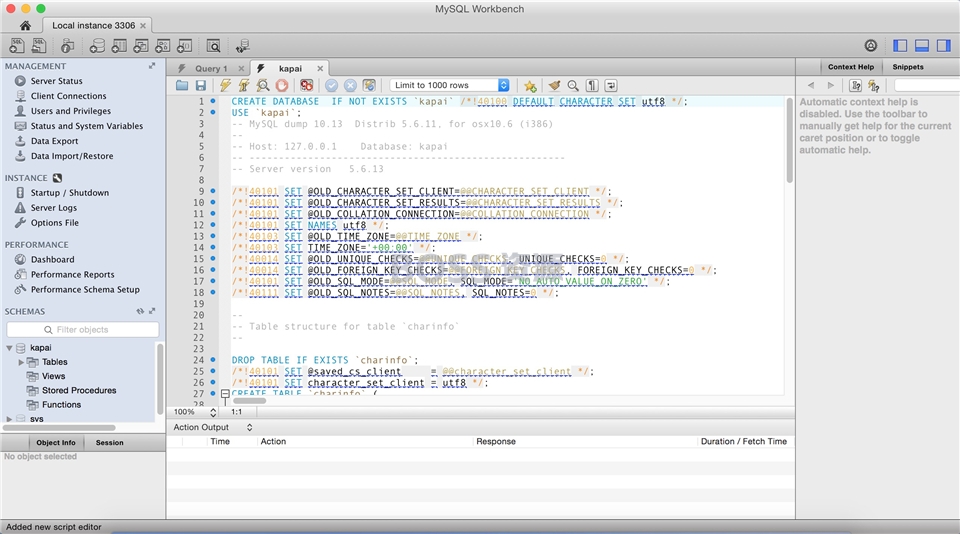Toggle automatic context help button

pos(874,86)
